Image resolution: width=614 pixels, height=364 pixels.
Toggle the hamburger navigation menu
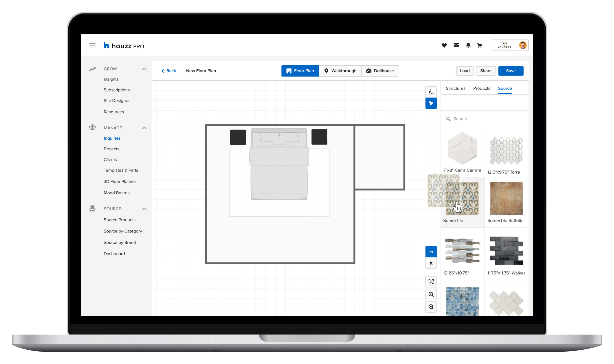[x=92, y=45]
